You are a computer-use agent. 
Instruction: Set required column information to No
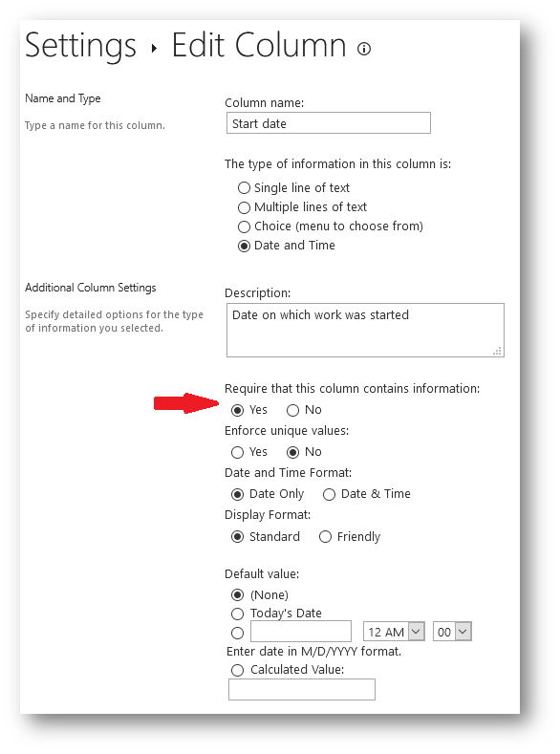click(x=292, y=410)
